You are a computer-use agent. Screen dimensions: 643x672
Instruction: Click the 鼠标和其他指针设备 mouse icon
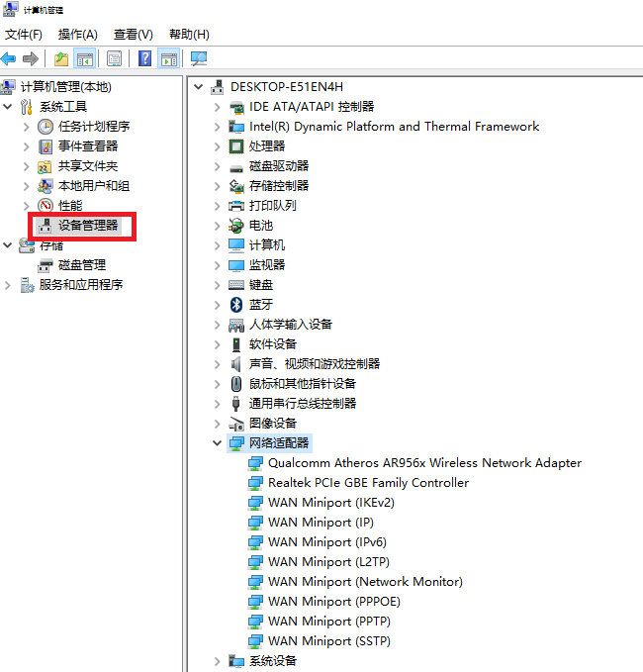coord(236,384)
